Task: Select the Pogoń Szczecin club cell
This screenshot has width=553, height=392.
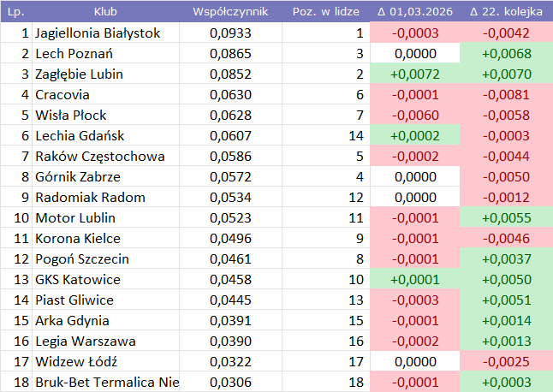Action: coord(106,259)
